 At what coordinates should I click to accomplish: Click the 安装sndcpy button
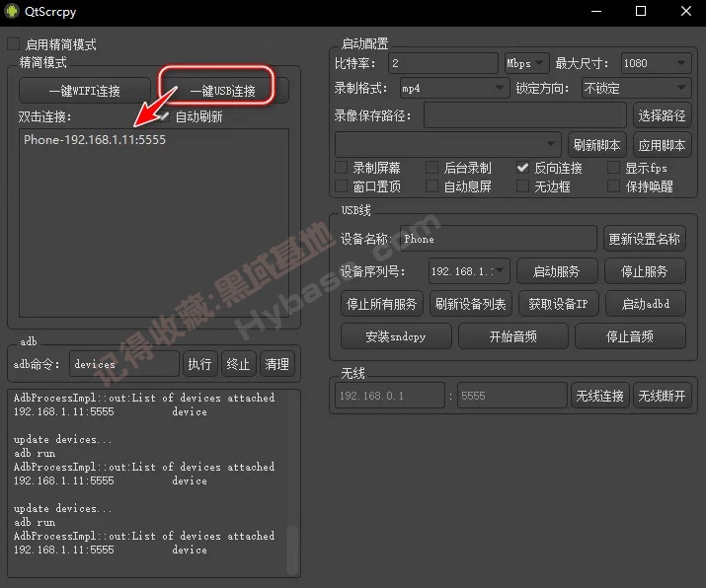[x=396, y=336]
